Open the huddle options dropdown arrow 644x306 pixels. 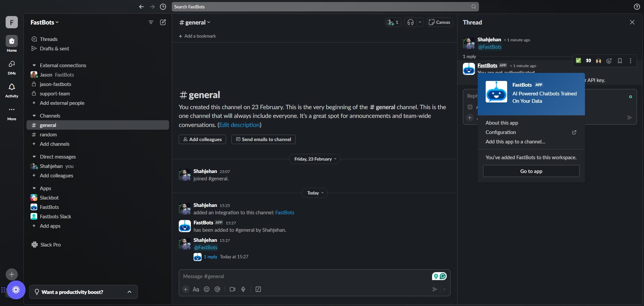tap(420, 22)
